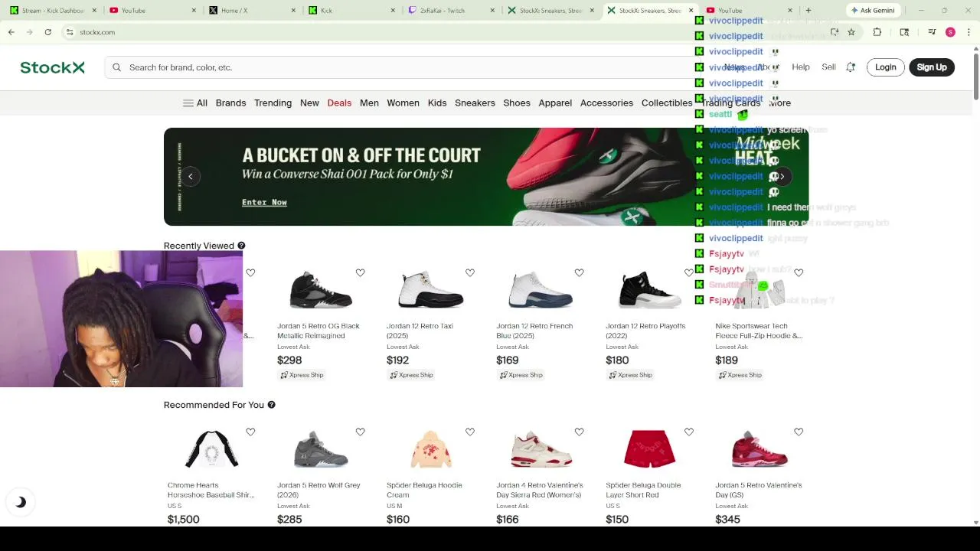Go back with browser back arrow
The height and width of the screenshot is (551, 980).
(x=11, y=32)
